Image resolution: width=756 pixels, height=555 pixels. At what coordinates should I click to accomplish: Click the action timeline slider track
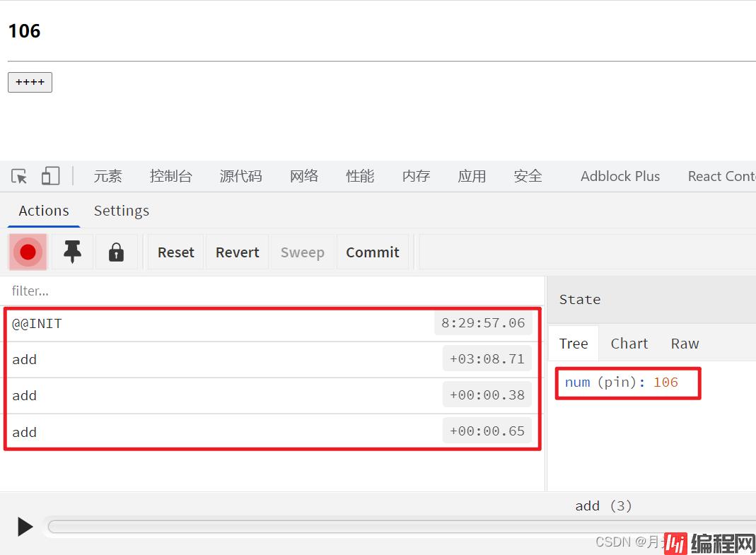[396, 527]
